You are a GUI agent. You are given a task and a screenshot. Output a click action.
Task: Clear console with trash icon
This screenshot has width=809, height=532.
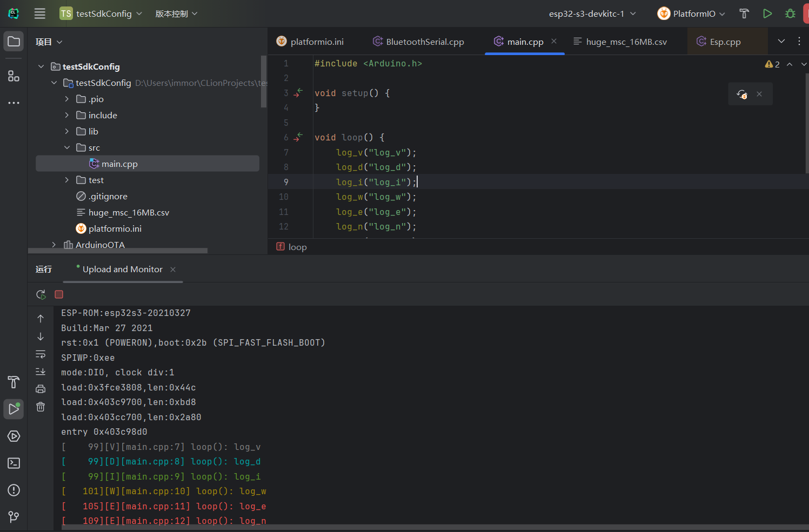(41, 407)
